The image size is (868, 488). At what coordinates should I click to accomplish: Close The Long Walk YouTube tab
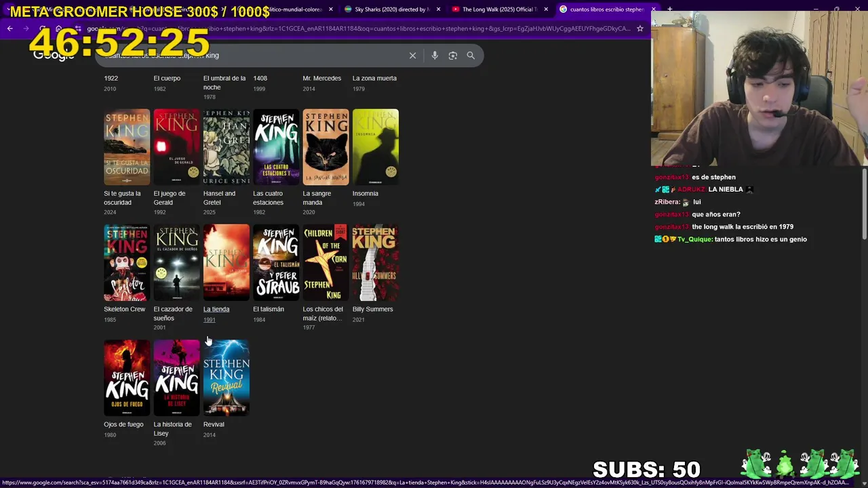tap(546, 9)
